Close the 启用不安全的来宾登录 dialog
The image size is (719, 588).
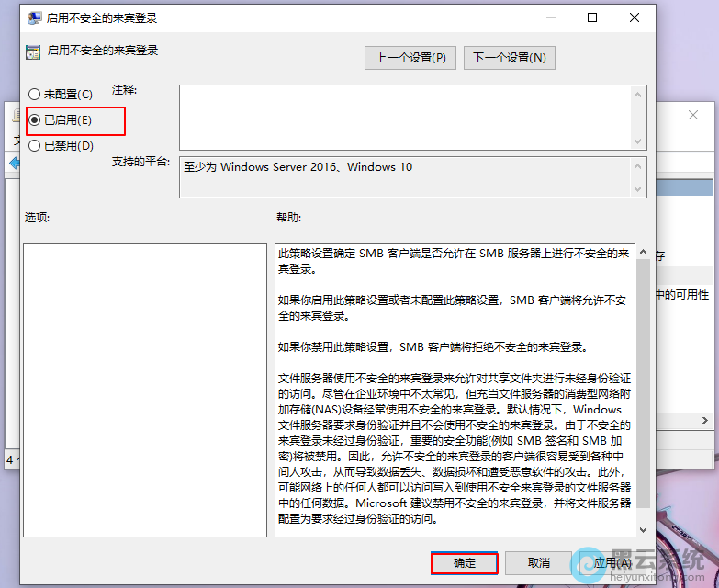point(635,17)
